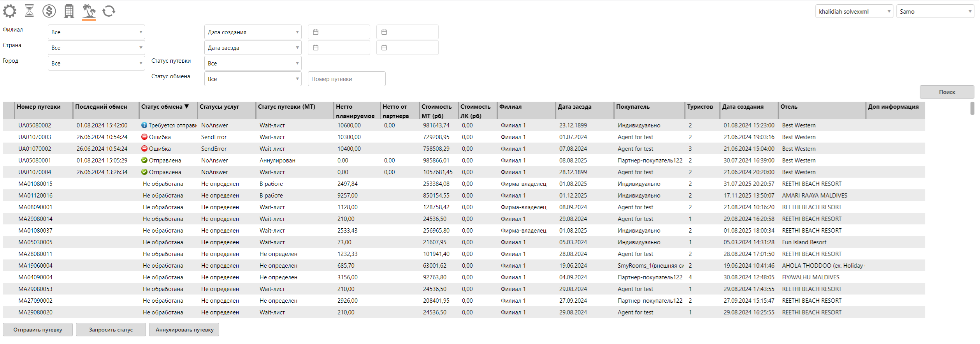Viewport: 980px width, 344px height.
Task: Open the Samo selector dropdown
Action: click(x=969, y=11)
